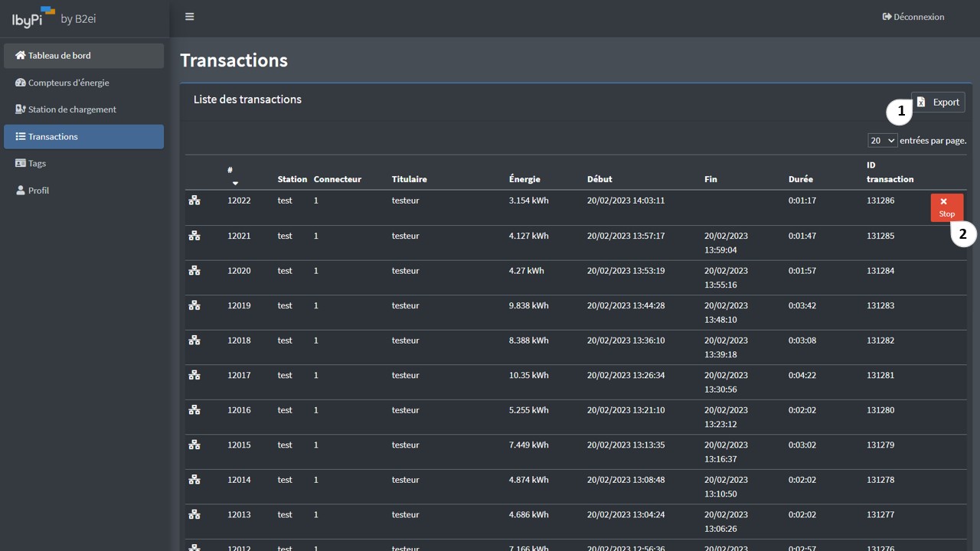Image resolution: width=980 pixels, height=551 pixels.
Task: Select transaction ID 131280
Action: click(880, 410)
